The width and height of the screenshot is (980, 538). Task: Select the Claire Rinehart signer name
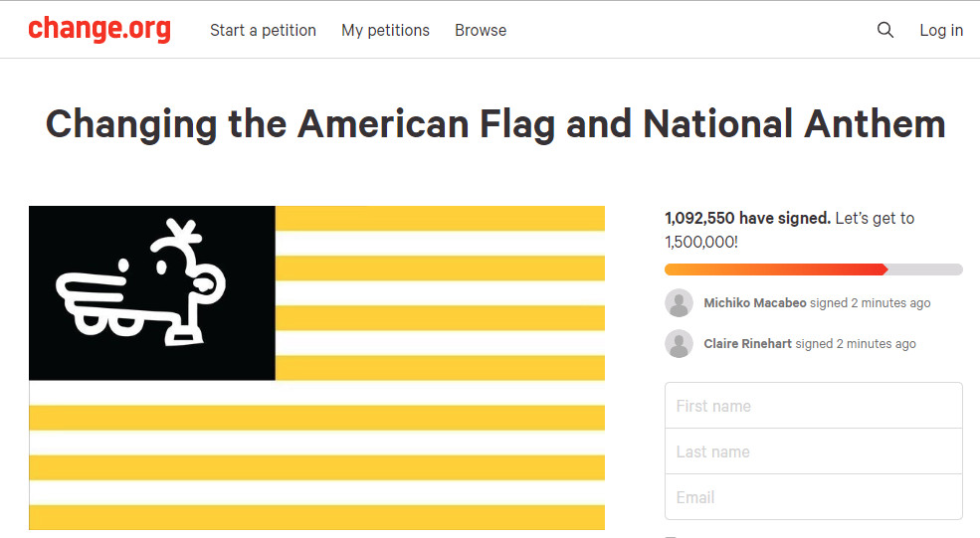click(x=747, y=344)
